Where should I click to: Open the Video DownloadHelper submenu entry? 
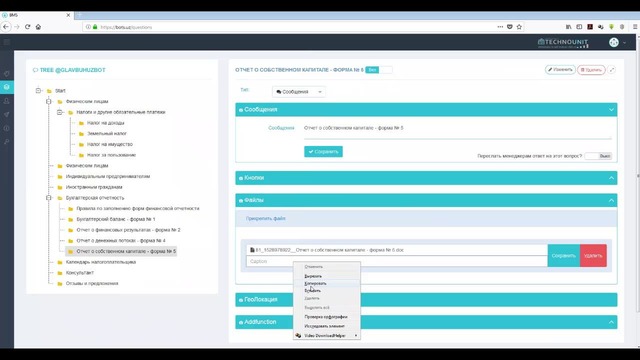coord(327,336)
